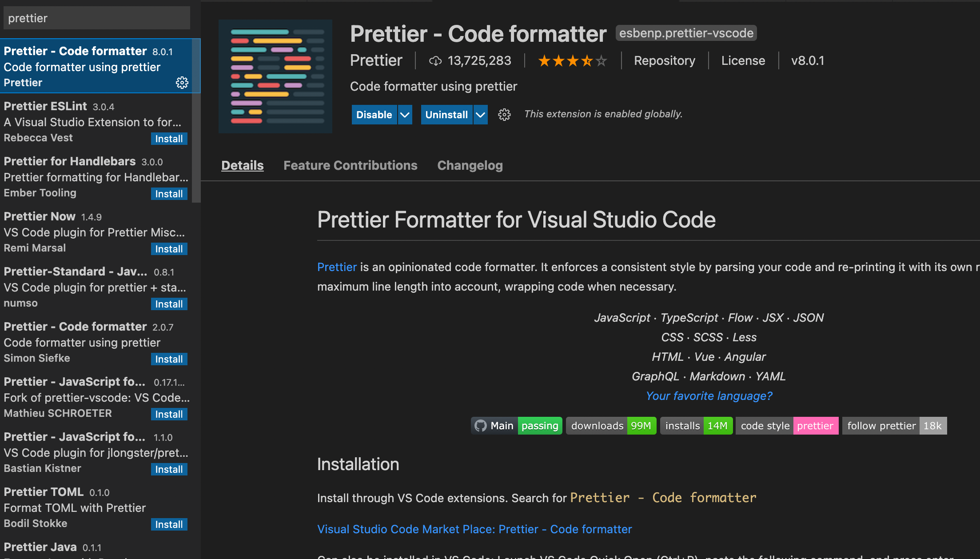
Task: Open the Repository link
Action: point(664,60)
